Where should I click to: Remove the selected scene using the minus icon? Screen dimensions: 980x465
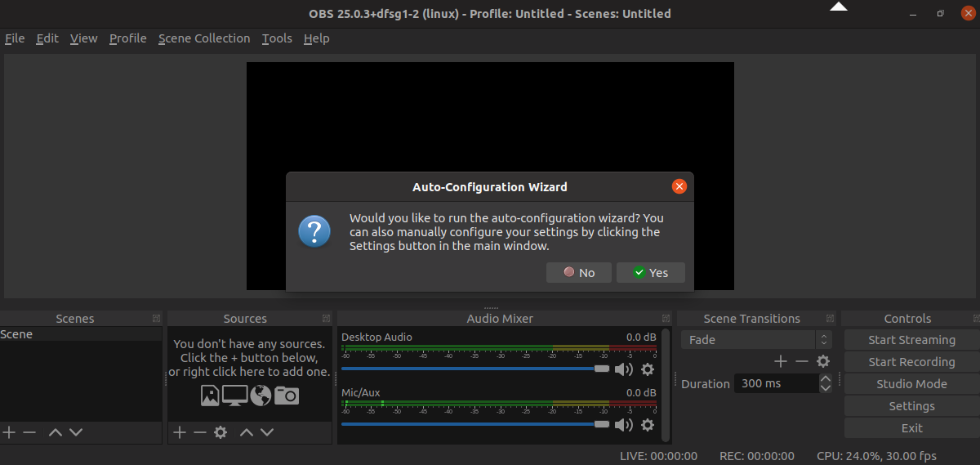pos(29,432)
